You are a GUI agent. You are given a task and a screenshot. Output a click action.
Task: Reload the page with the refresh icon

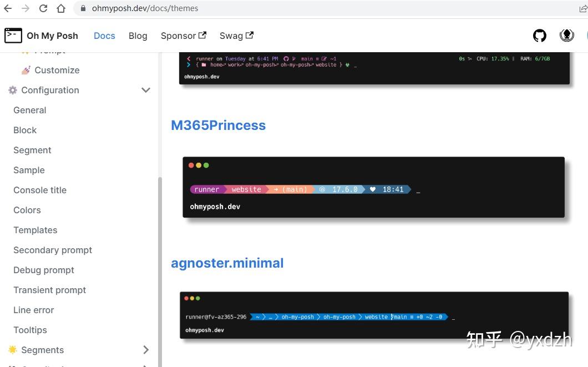coord(43,8)
